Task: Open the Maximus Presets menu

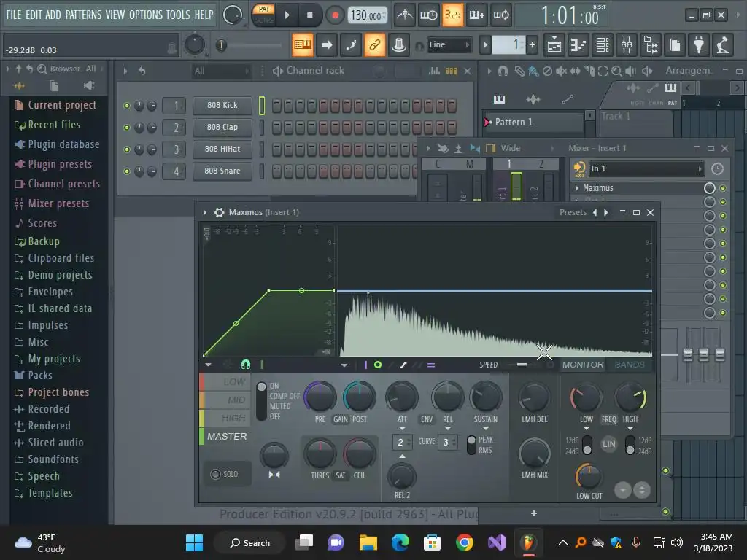Action: coord(573,212)
